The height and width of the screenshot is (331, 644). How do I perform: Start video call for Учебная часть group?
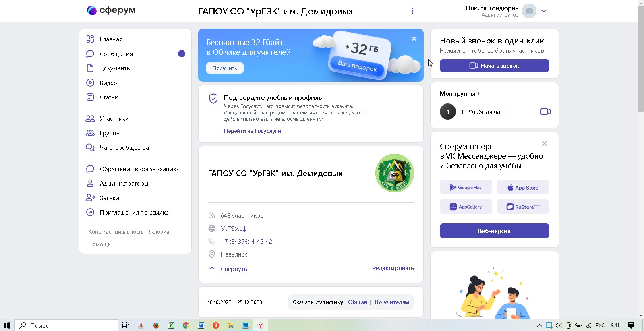(x=545, y=112)
